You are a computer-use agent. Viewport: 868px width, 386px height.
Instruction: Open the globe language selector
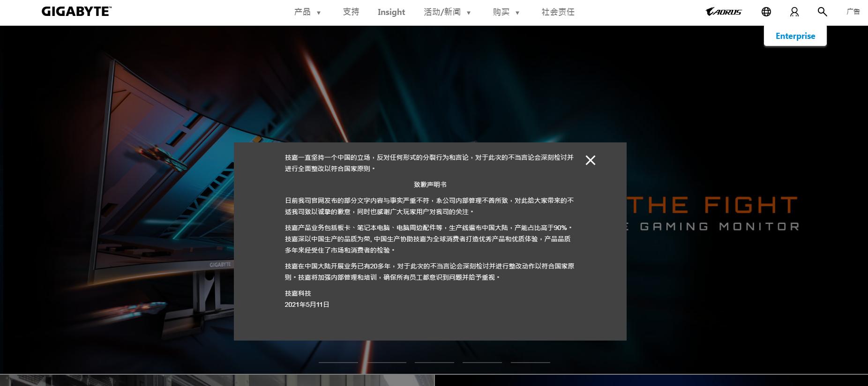click(x=766, y=12)
